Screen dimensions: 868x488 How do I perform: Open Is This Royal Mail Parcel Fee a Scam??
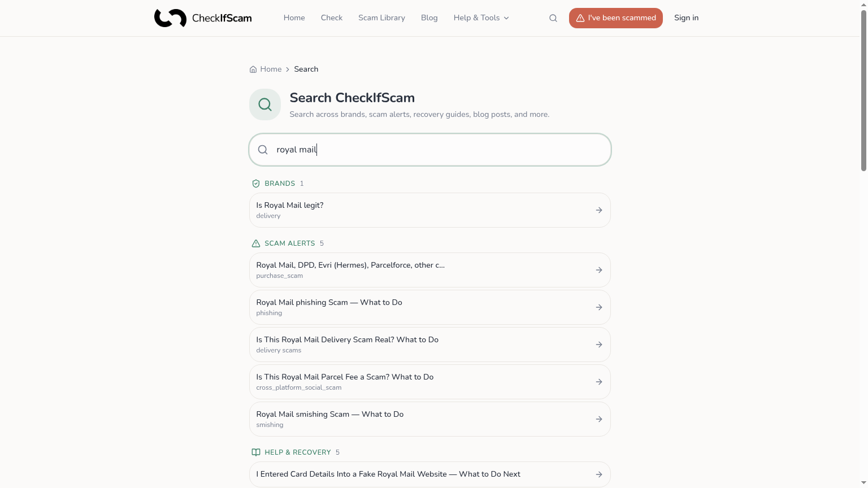(x=430, y=382)
